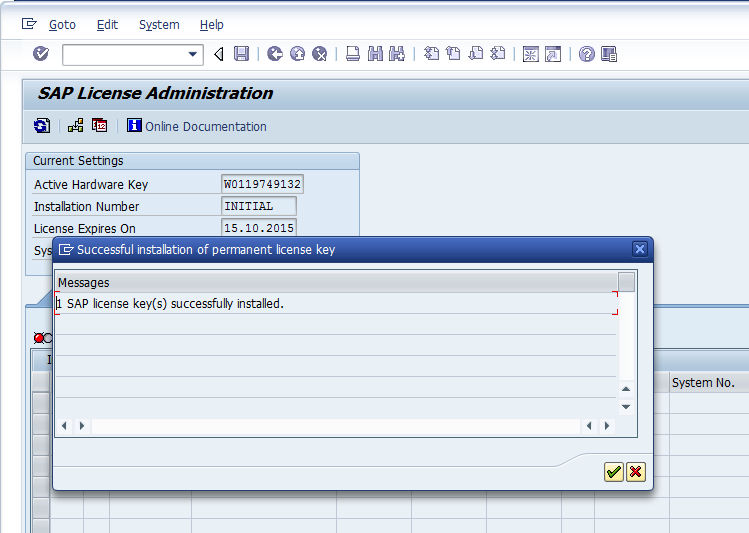The image size is (749, 533).
Task: Click the dialog title bar icon
Action: [x=66, y=249]
